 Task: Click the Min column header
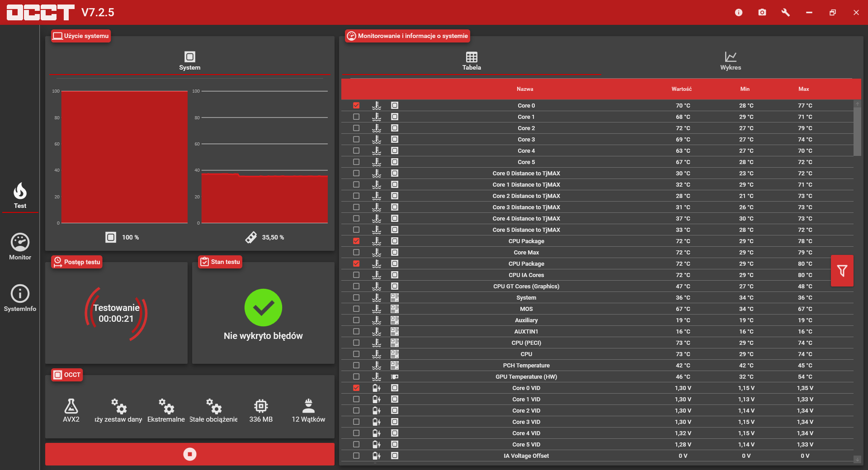tap(745, 89)
